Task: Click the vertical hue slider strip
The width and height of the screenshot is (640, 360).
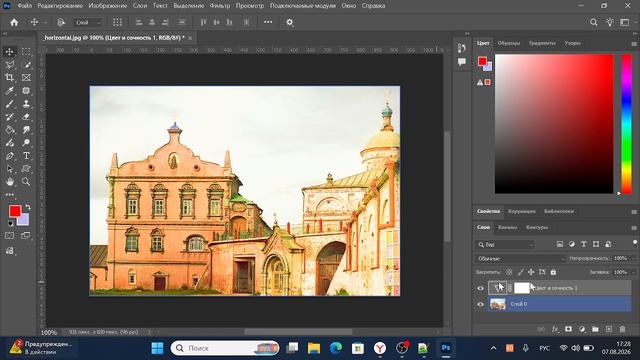Action: click(x=627, y=124)
